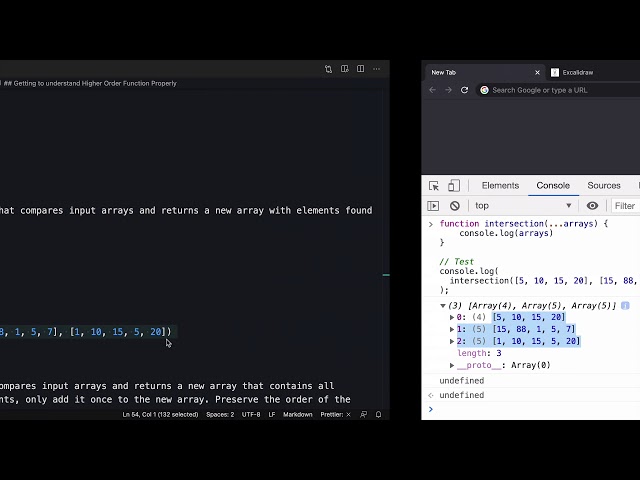This screenshot has width=640, height=480.
Task: Click the compare changes icon in editor toolbar
Action: 329,69
